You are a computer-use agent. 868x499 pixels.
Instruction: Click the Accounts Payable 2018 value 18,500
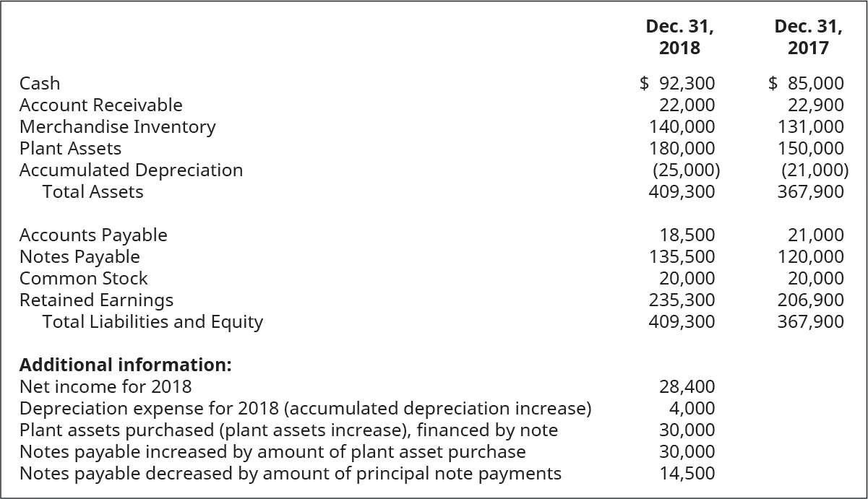(x=687, y=235)
